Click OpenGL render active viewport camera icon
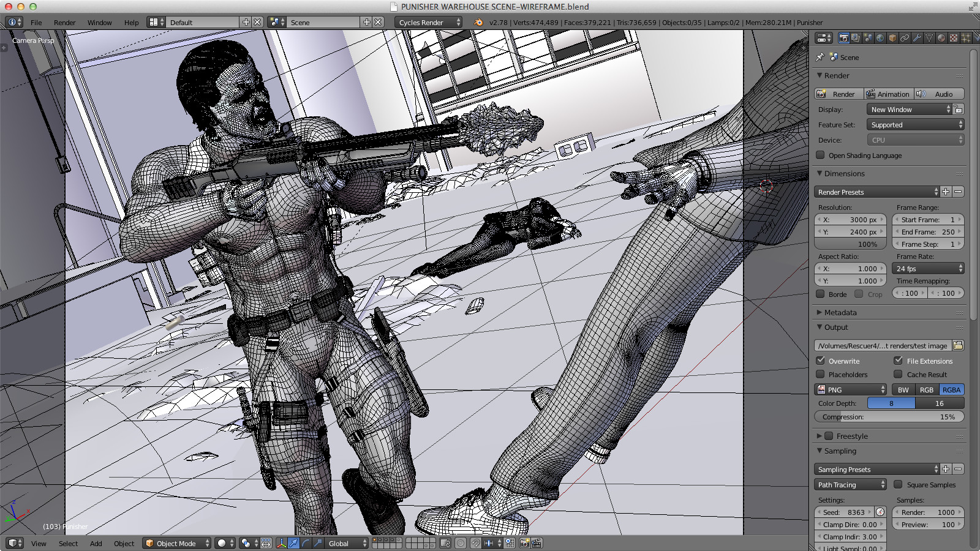This screenshot has width=980, height=551. click(x=525, y=543)
